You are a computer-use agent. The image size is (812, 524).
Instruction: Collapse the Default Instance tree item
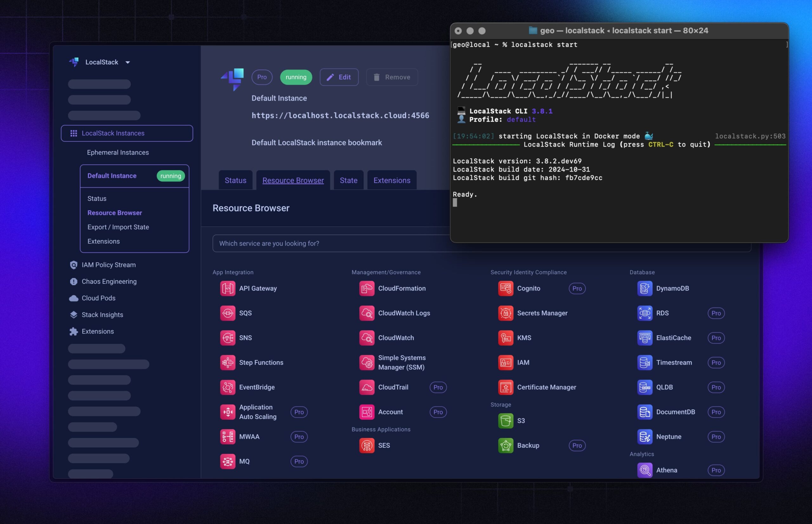[112, 176]
